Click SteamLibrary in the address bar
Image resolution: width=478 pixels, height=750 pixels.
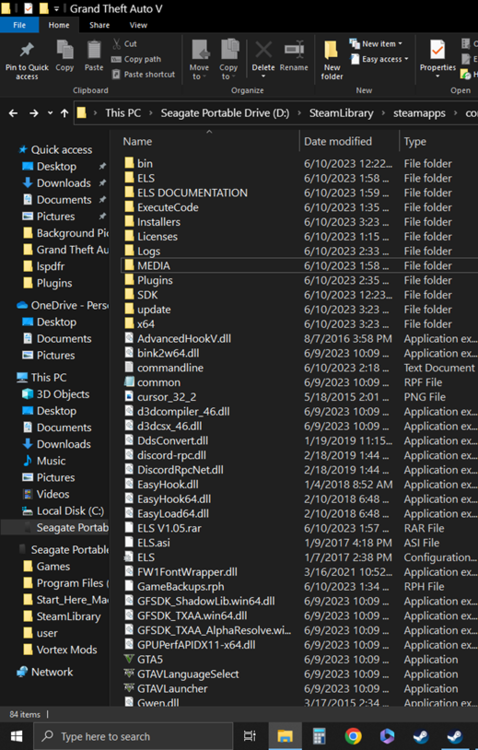341,113
